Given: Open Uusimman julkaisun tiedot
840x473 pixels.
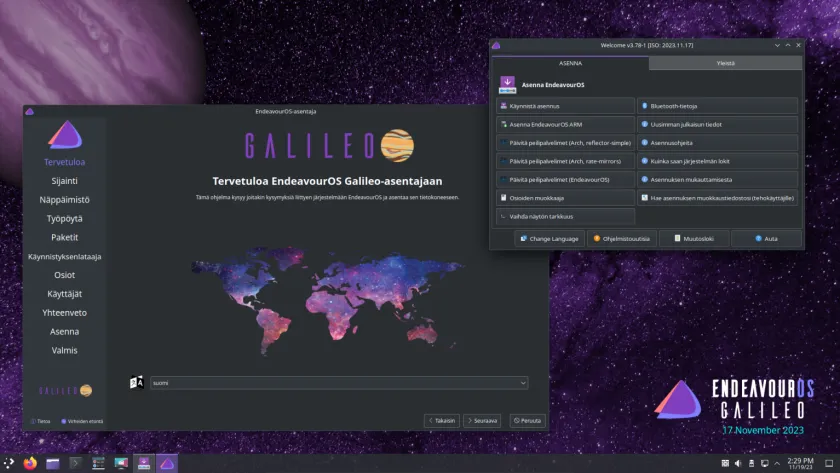Looking at the screenshot, I should pyautogui.click(x=717, y=124).
